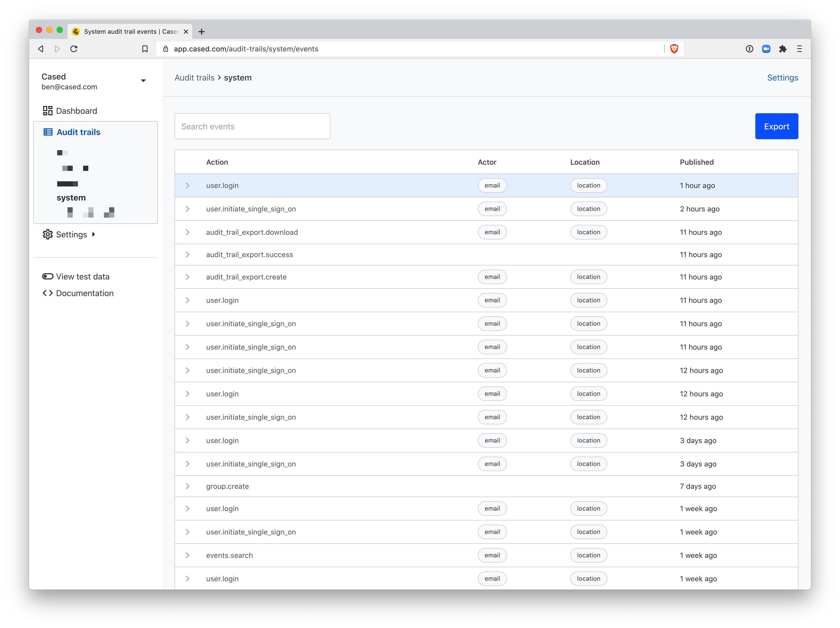Click the Brave Shields lion icon

click(674, 49)
